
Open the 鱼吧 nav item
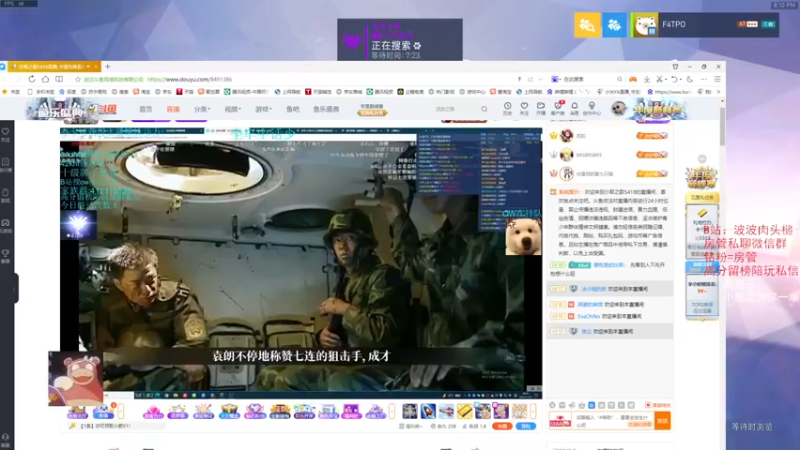(x=292, y=109)
